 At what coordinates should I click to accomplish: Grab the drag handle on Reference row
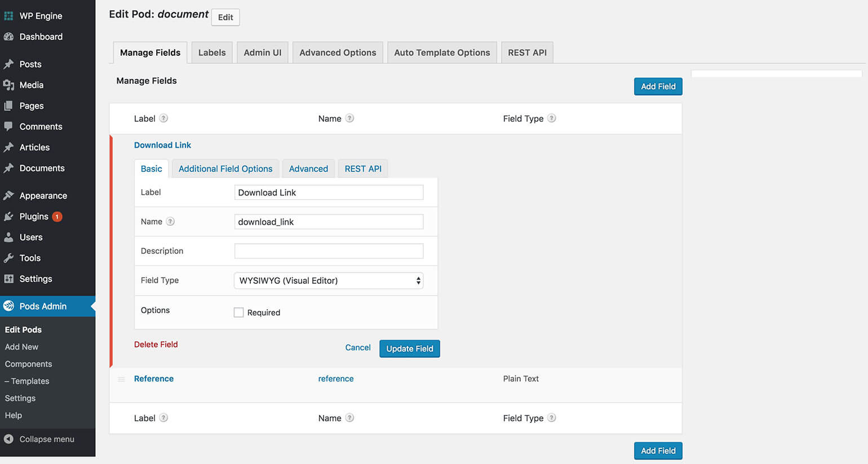[x=121, y=379]
